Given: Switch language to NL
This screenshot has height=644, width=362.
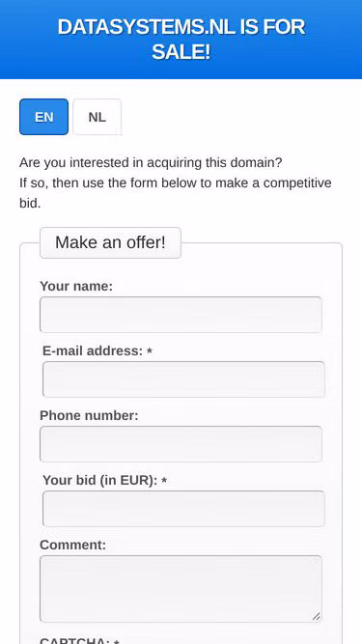Looking at the screenshot, I should point(97,117).
